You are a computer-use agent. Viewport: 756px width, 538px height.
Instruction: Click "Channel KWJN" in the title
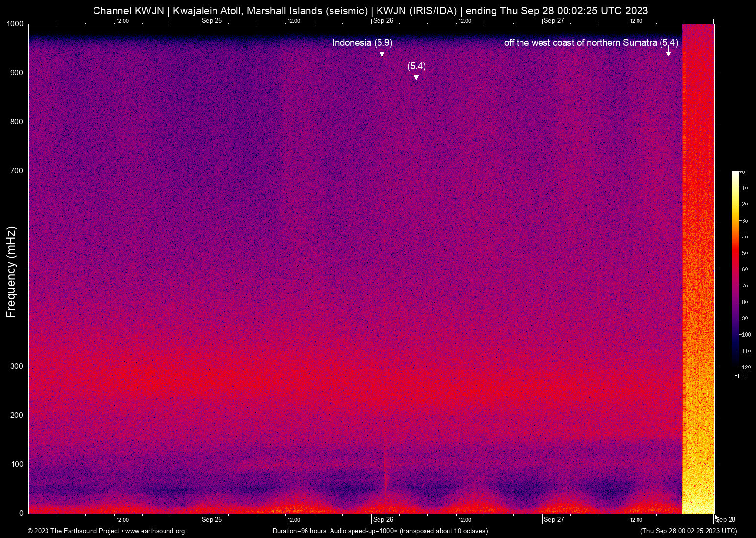[x=128, y=11]
